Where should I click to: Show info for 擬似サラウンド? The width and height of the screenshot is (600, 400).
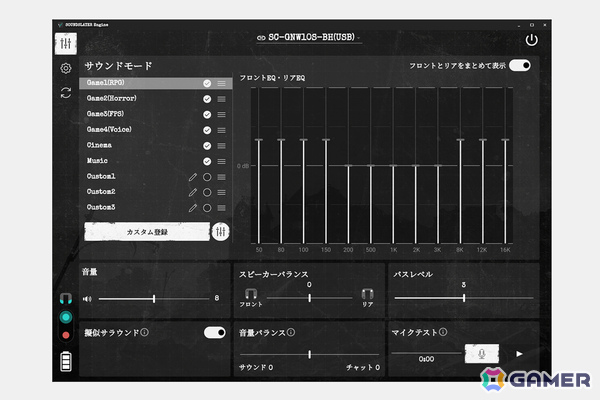144,332
